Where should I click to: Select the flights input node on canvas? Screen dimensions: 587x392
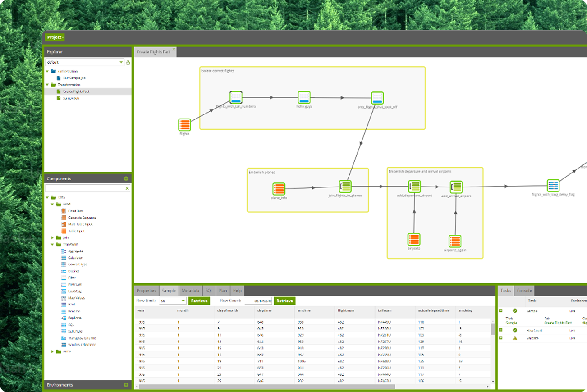click(x=184, y=125)
